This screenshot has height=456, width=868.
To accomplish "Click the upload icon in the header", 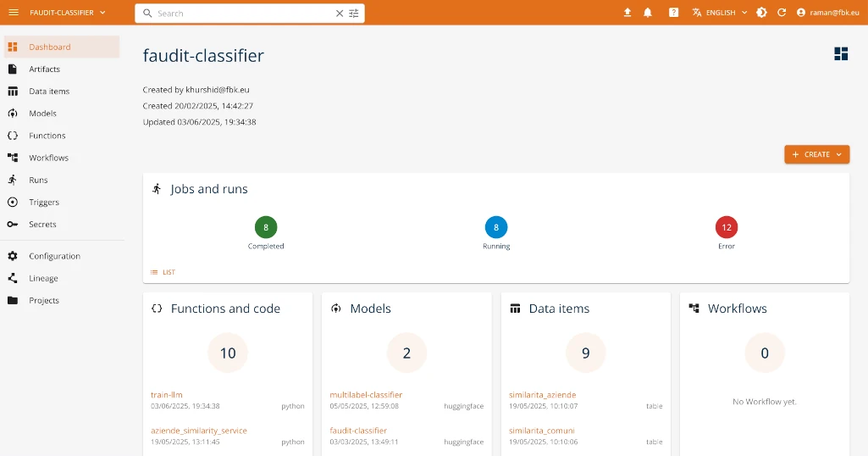I will click(628, 13).
